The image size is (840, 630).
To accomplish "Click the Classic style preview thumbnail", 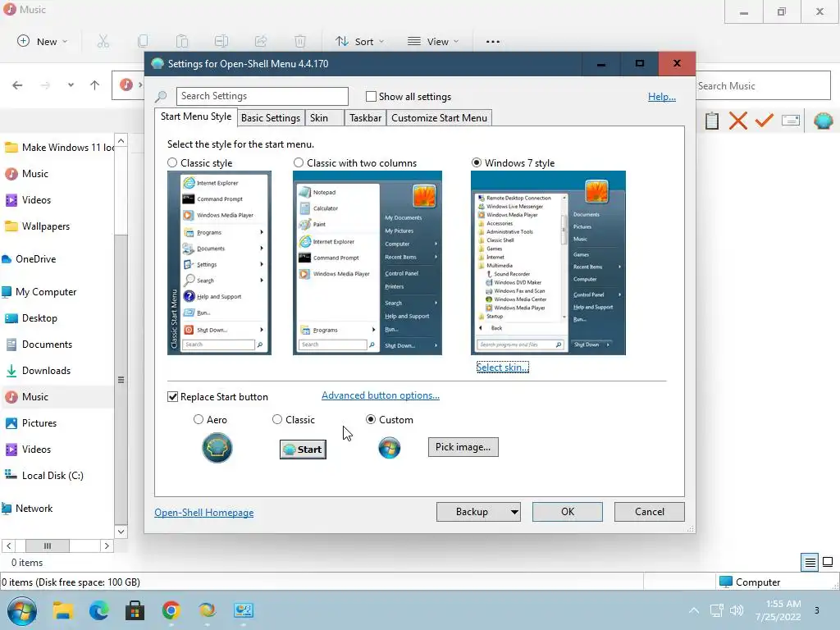I will (219, 263).
